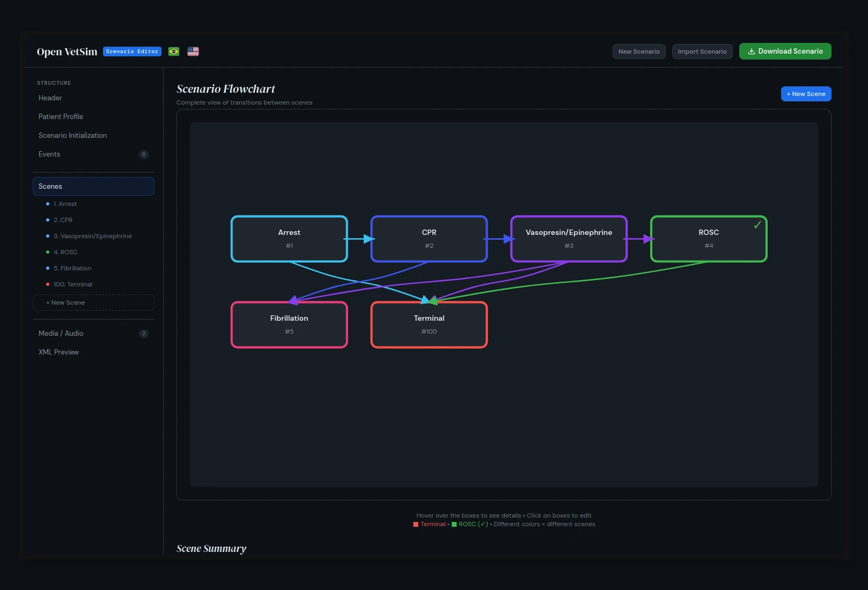The height and width of the screenshot is (590, 868).
Task: Go to the XML Preview section
Action: (58, 352)
